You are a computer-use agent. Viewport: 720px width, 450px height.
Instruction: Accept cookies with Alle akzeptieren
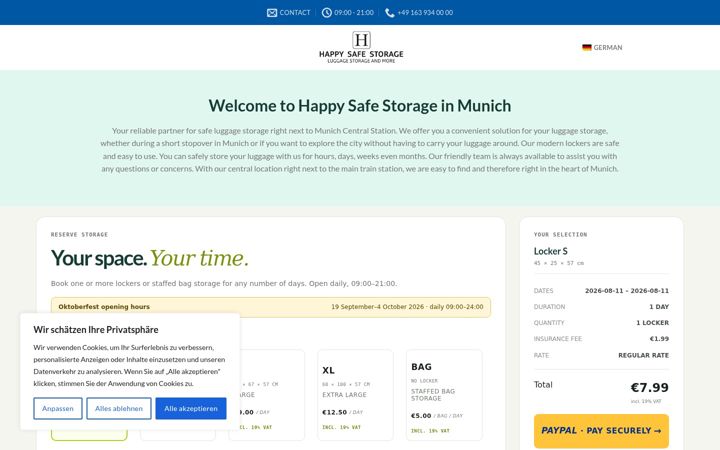click(x=191, y=408)
